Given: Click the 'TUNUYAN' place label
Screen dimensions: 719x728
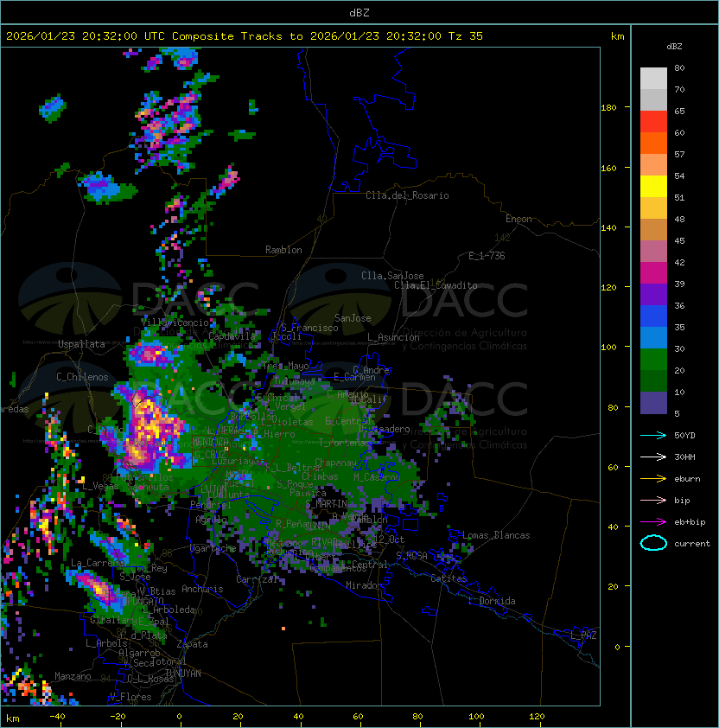Looking at the screenshot, I should 183,674.
